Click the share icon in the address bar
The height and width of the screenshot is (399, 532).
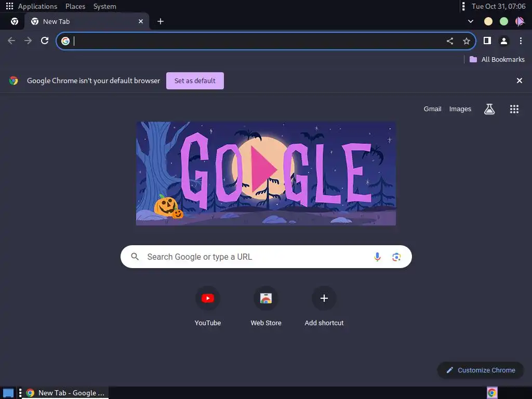tap(450, 41)
